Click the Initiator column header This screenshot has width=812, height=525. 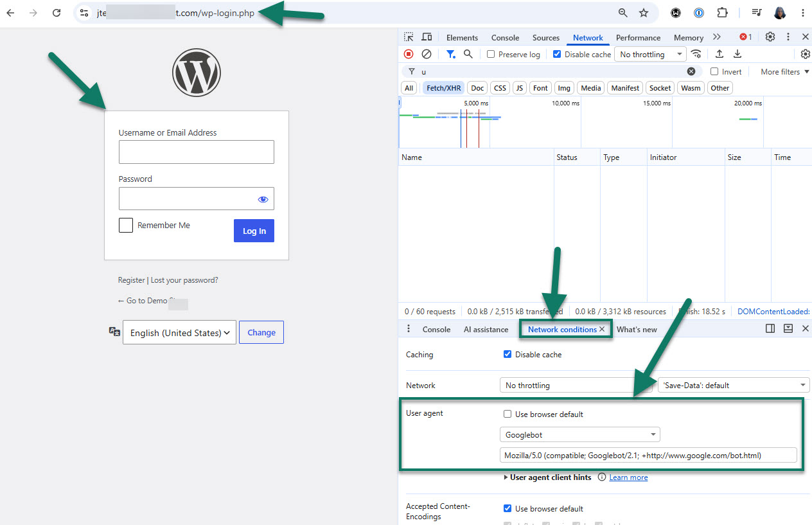[685, 157]
